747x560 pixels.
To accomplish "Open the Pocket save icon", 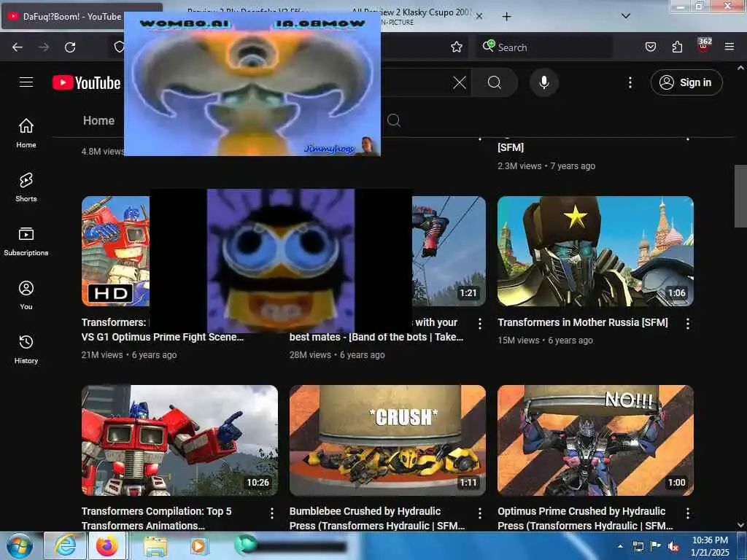I will (651, 47).
